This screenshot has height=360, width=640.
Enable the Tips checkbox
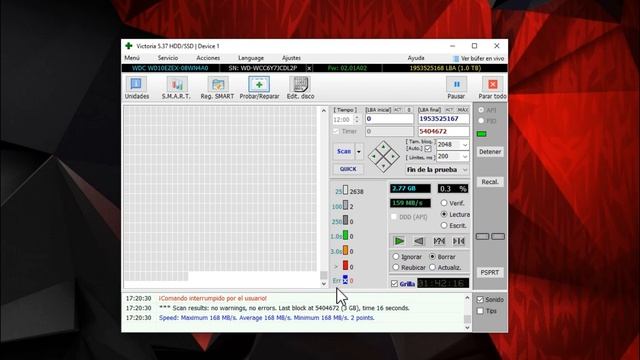click(x=480, y=311)
